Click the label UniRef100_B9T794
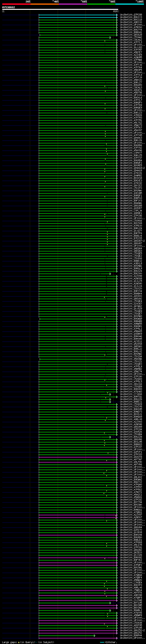The height and width of the screenshot is (644, 146). (131, 502)
